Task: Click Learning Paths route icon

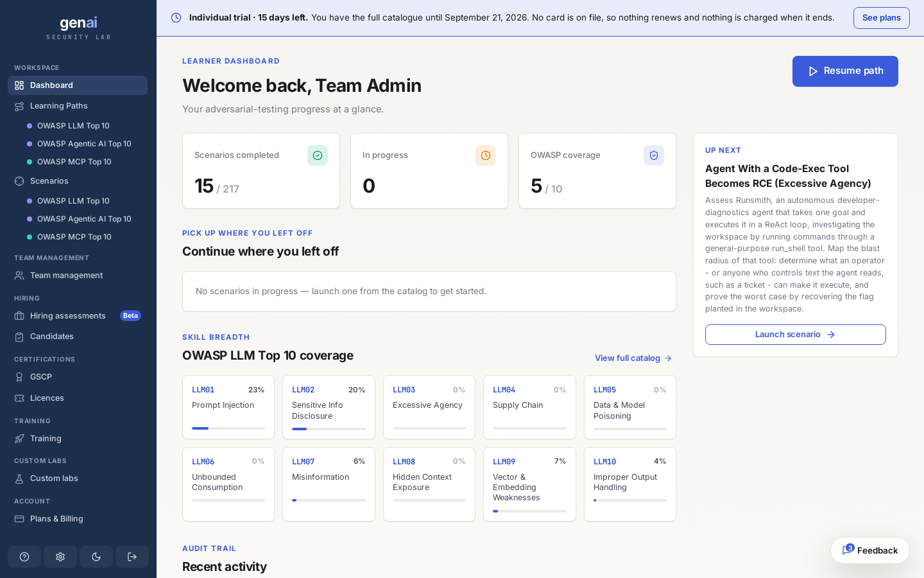Action: (x=19, y=106)
